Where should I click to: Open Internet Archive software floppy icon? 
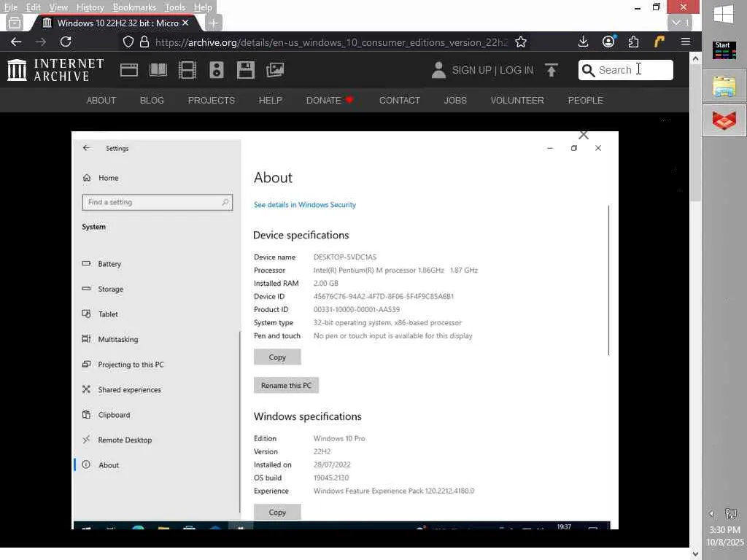(245, 70)
